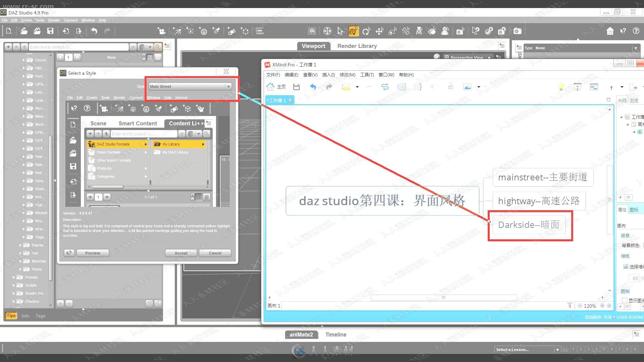The image size is (644, 362).
Task: Expand the Materials folder in tree
Action: click(20, 261)
